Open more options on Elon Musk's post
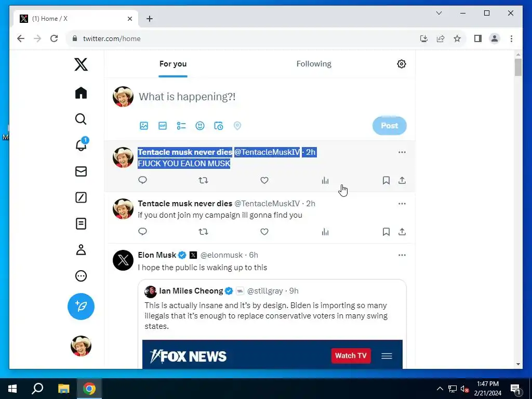Image resolution: width=532 pixels, height=399 pixels. (402, 255)
